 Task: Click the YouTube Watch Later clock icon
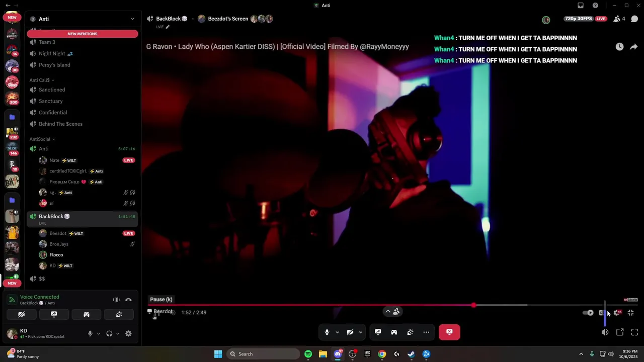click(619, 47)
